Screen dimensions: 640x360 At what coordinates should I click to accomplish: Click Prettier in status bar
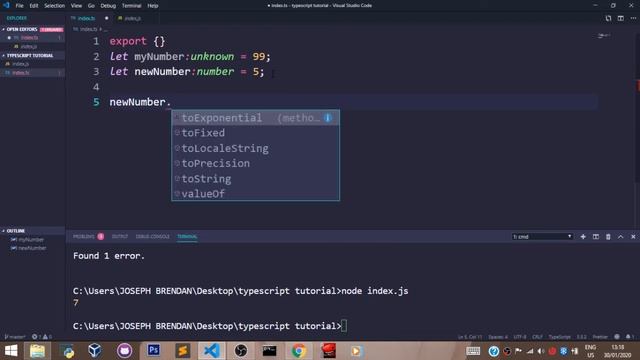point(600,337)
